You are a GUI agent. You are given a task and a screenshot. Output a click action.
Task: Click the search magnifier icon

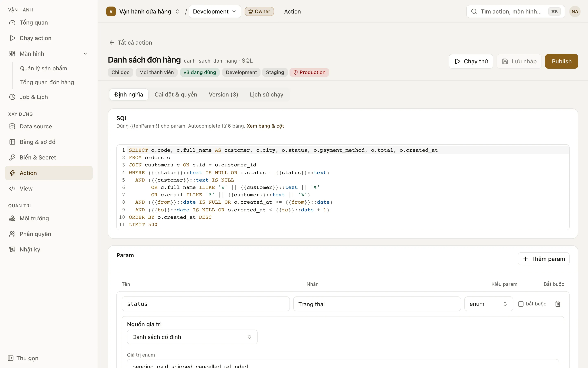(474, 11)
